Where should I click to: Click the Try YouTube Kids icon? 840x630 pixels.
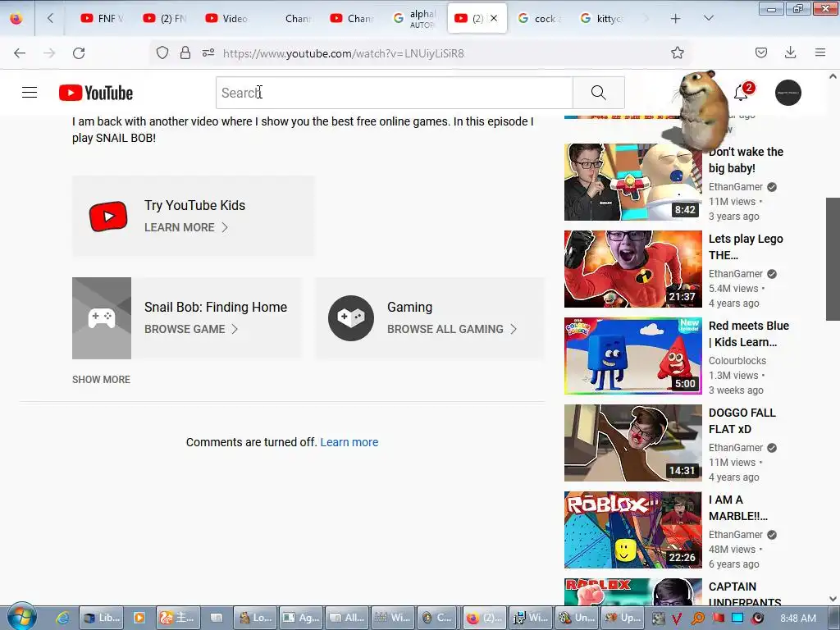108,217
